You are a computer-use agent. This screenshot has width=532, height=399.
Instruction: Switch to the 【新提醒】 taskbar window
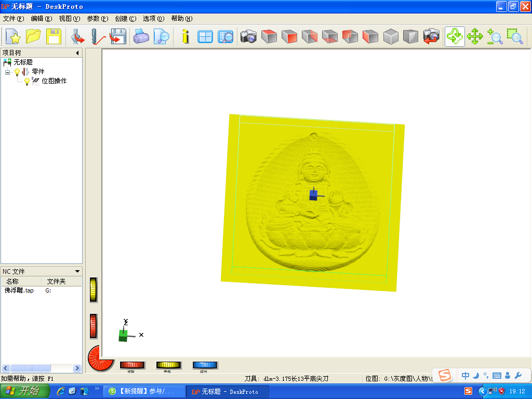pyautogui.click(x=144, y=392)
